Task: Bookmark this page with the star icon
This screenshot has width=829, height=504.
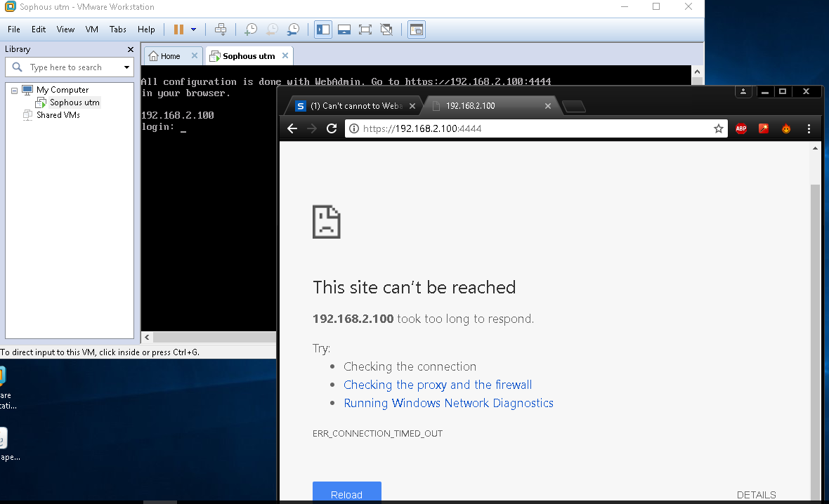Action: point(719,128)
